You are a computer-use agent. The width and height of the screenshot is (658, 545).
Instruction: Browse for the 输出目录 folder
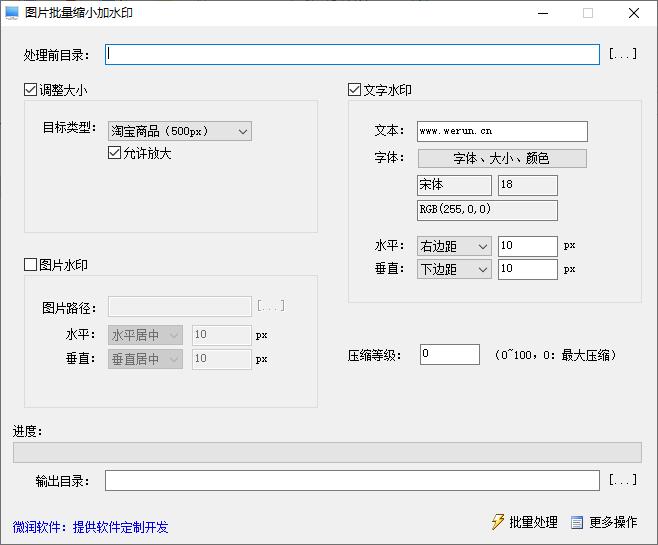coord(623,480)
